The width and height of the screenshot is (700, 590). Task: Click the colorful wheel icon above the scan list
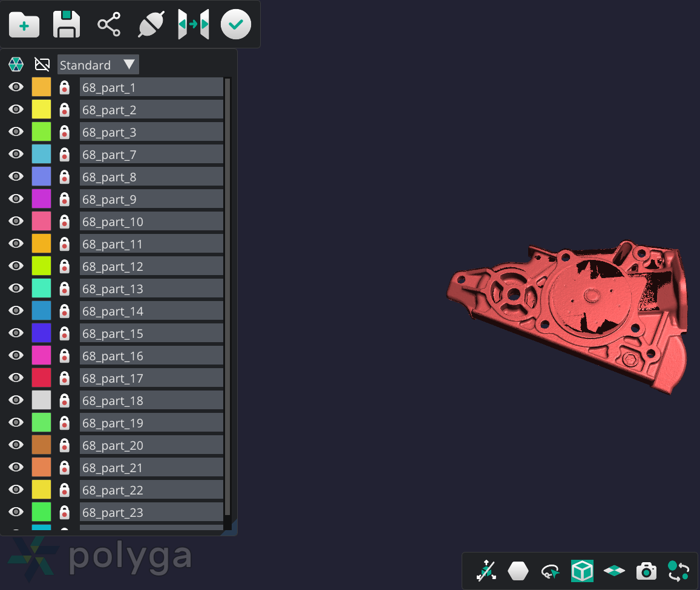point(16,64)
